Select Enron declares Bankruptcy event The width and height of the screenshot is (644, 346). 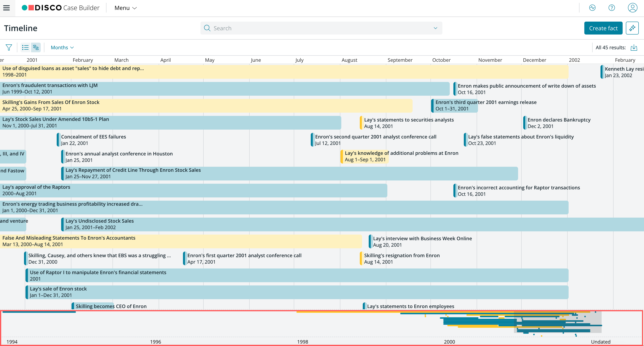(x=557, y=123)
